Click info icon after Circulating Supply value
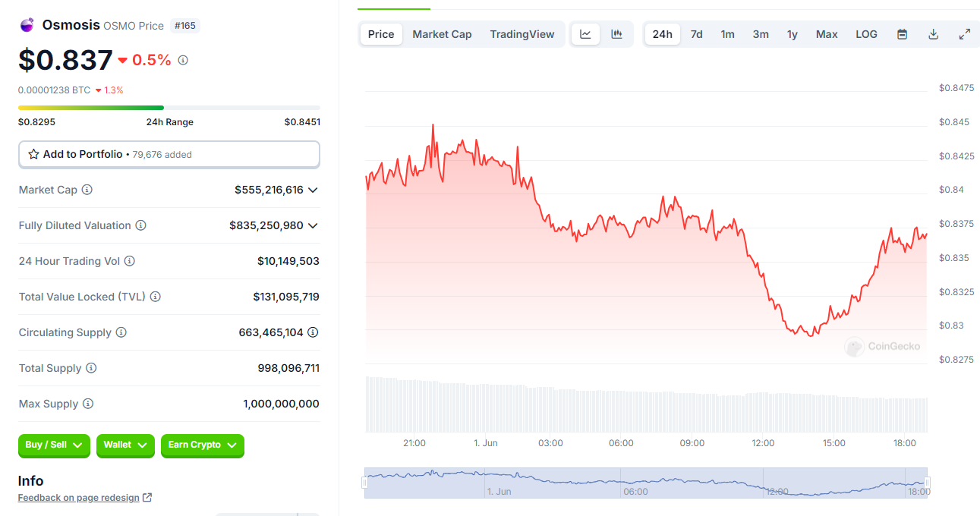The height and width of the screenshot is (516, 980). point(313,332)
